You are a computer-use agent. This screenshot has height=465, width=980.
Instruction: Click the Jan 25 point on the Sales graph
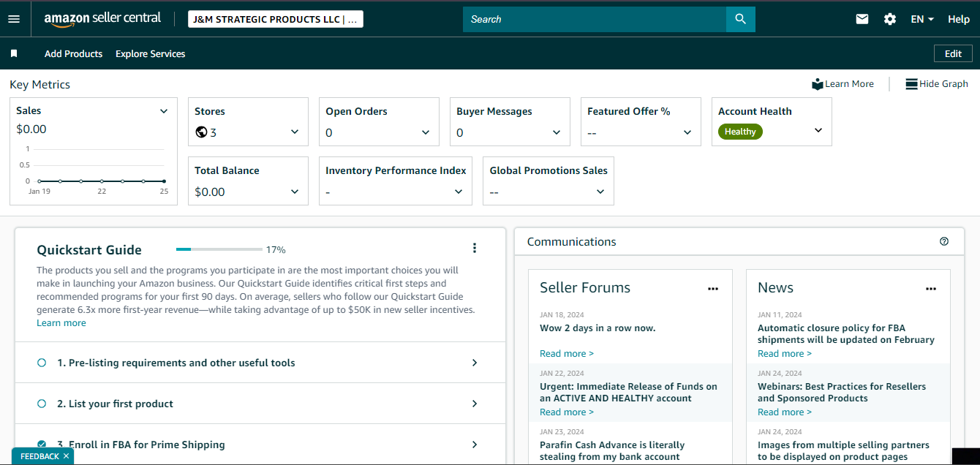pos(164,181)
